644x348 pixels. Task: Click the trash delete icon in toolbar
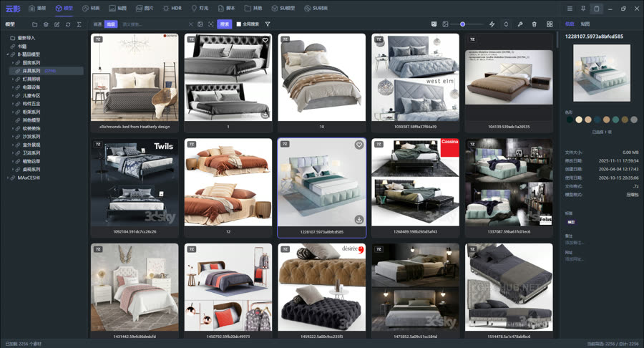[534, 24]
